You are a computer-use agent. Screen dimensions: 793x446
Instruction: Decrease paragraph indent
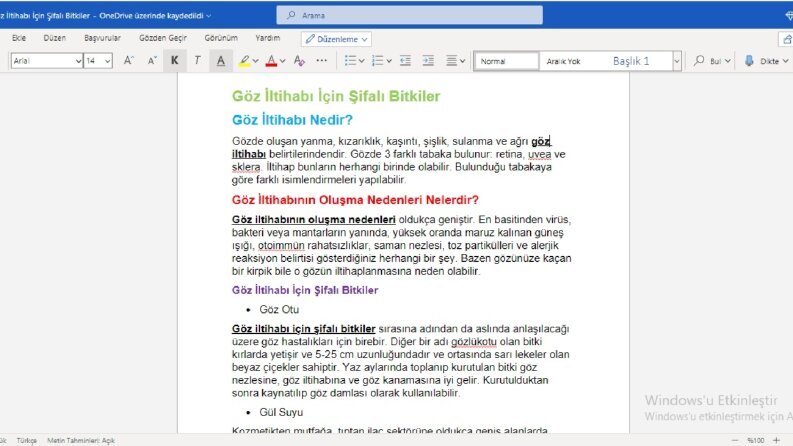click(405, 61)
